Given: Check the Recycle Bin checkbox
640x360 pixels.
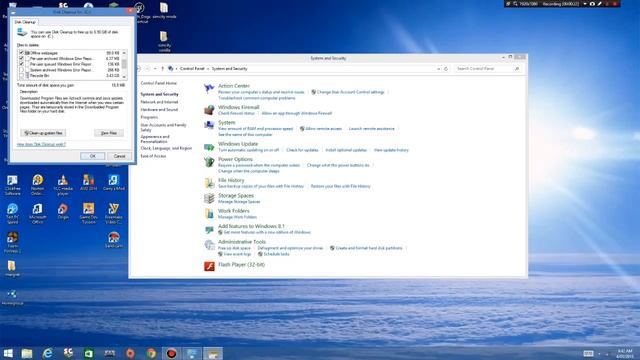Looking at the screenshot, I should (22, 76).
